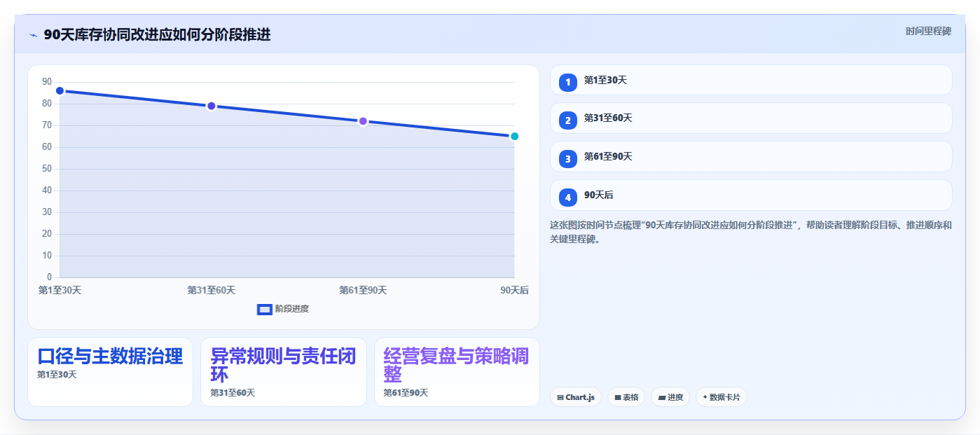
Task: Click the 进度 tag icon
Action: pos(662,397)
